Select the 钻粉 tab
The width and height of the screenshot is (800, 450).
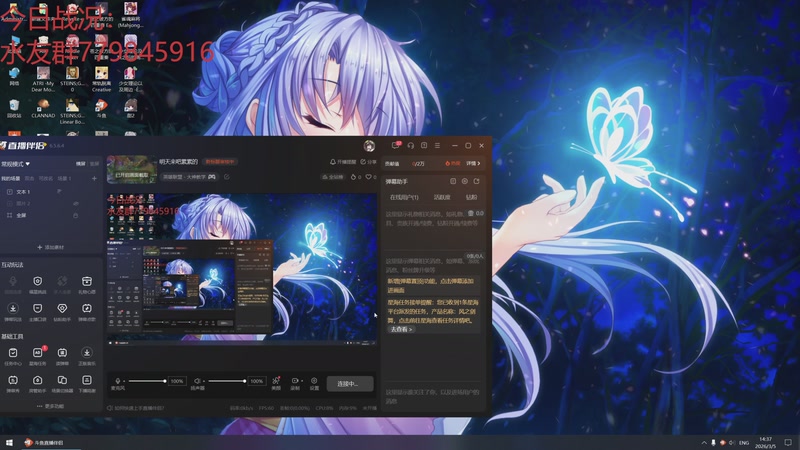tap(471, 197)
